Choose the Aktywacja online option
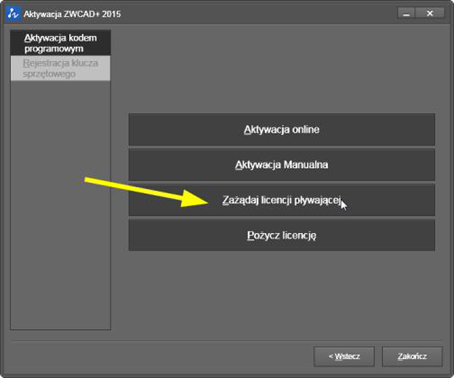 pos(282,129)
